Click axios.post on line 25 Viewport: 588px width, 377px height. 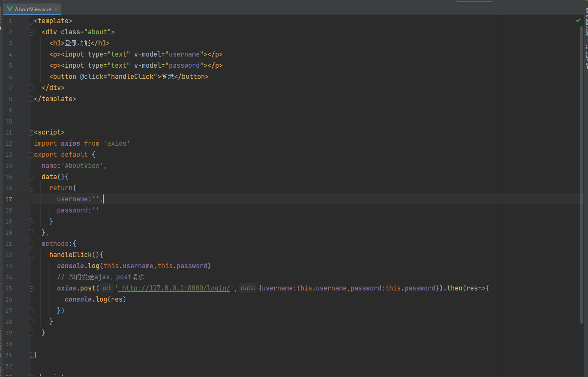(x=76, y=288)
